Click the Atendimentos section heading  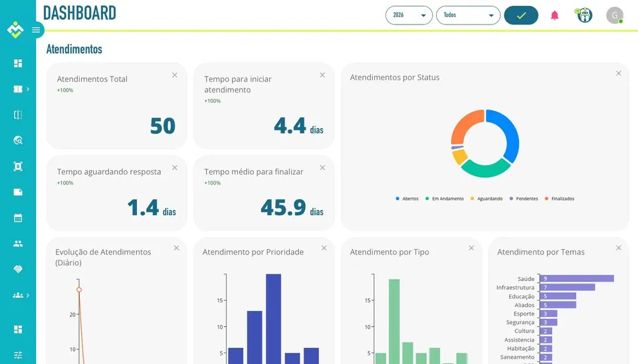(74, 49)
